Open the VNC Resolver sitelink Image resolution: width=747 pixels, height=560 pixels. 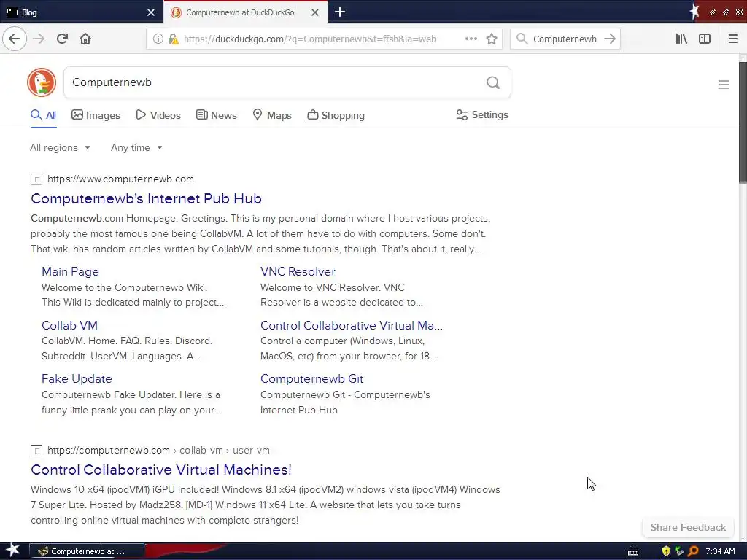pyautogui.click(x=298, y=271)
